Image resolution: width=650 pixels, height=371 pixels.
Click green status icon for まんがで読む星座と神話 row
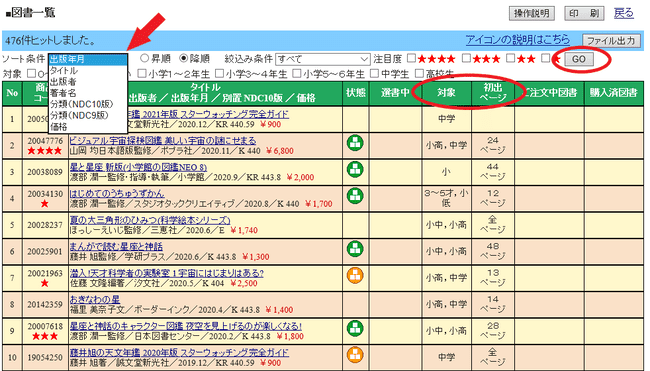355,249
